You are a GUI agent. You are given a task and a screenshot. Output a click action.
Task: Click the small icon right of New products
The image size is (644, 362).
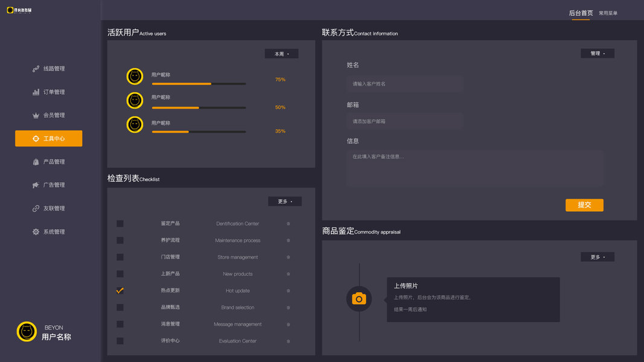coord(289,274)
